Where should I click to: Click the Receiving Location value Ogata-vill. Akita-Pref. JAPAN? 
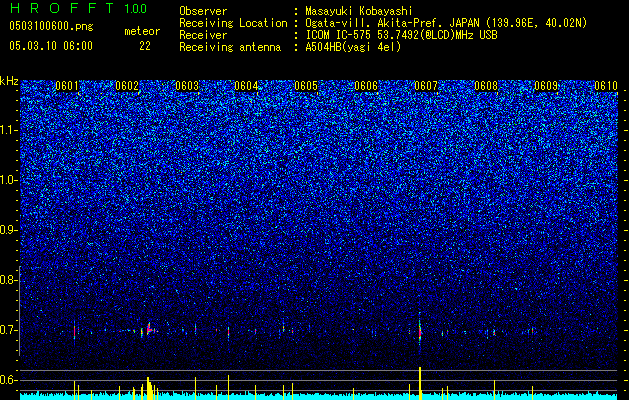(x=392, y=23)
